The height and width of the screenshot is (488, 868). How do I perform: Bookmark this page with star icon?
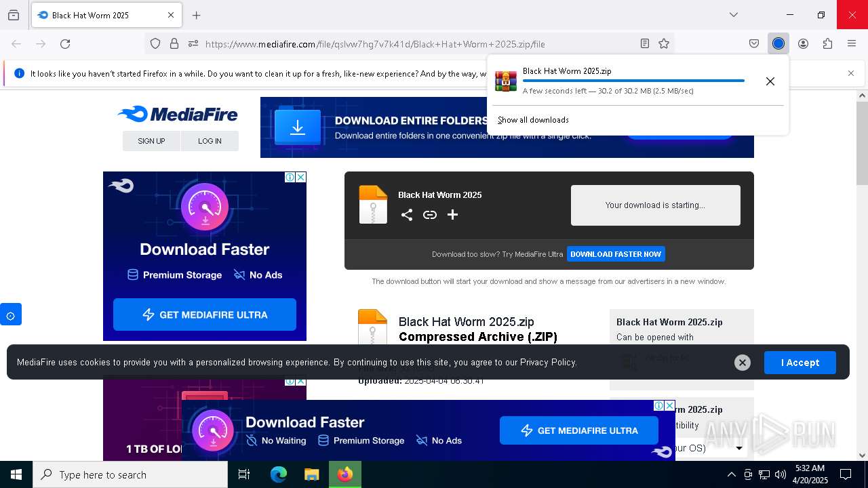[x=664, y=44]
